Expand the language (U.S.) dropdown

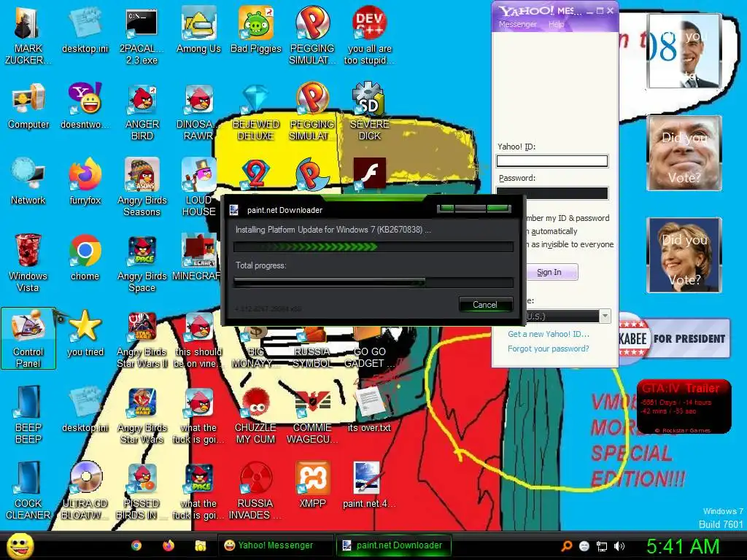point(605,316)
